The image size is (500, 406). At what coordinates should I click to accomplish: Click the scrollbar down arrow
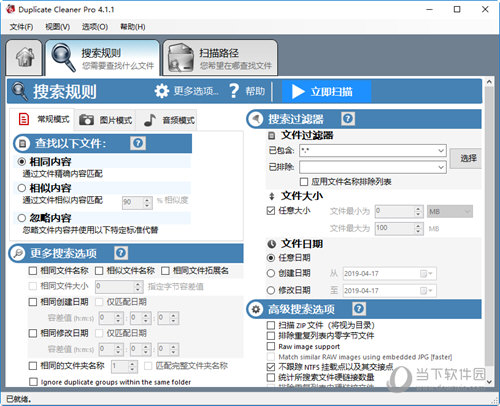tap(489, 382)
